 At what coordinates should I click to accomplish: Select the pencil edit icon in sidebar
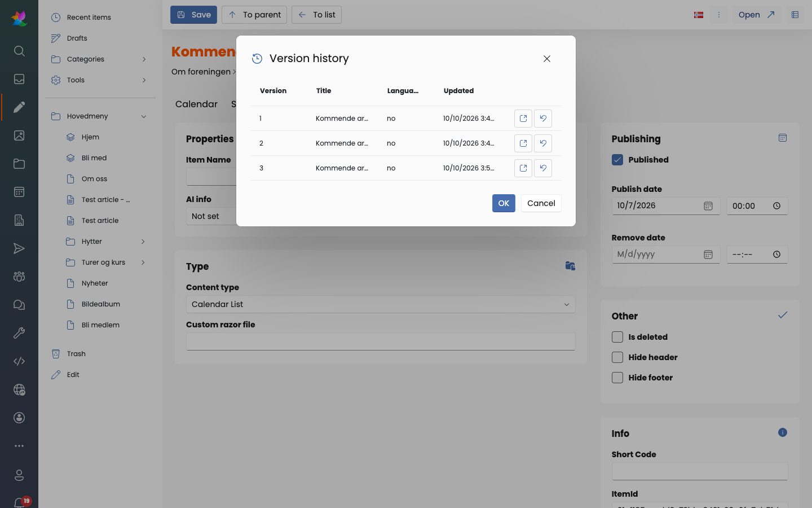pyautogui.click(x=19, y=107)
